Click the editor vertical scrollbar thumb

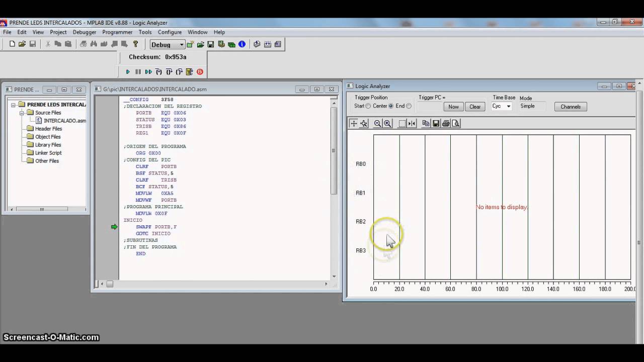pos(334,150)
